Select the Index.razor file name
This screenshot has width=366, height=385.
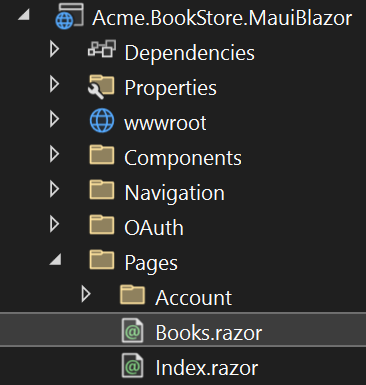[207, 368]
